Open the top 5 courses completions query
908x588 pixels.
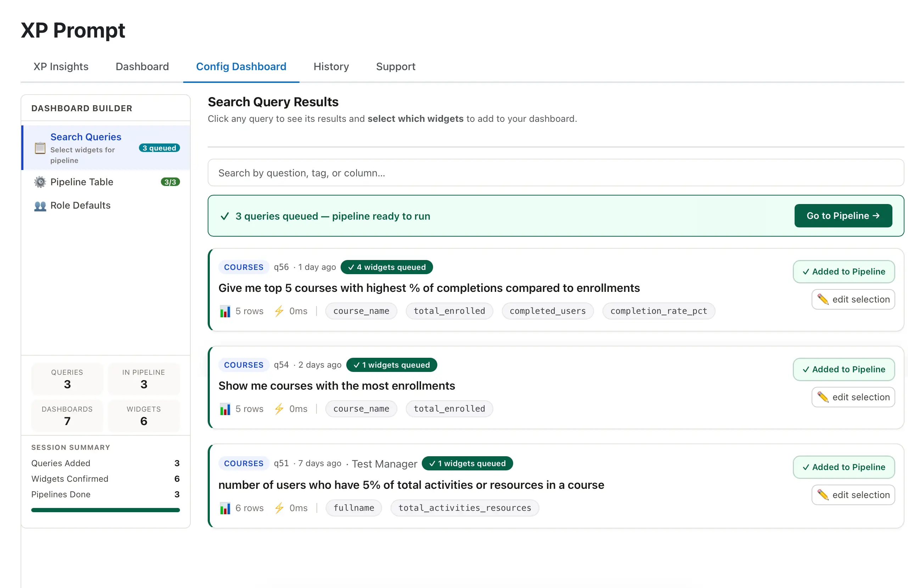429,288
